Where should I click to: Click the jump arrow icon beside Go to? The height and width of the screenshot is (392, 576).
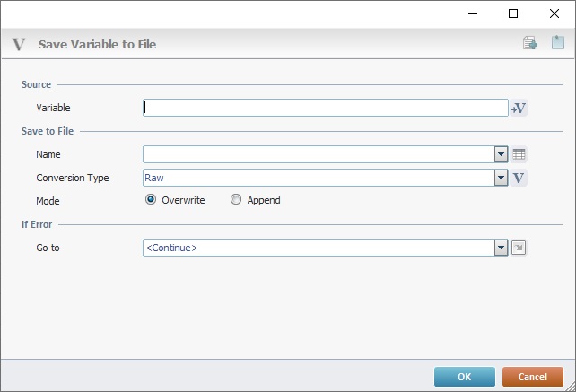tap(519, 248)
